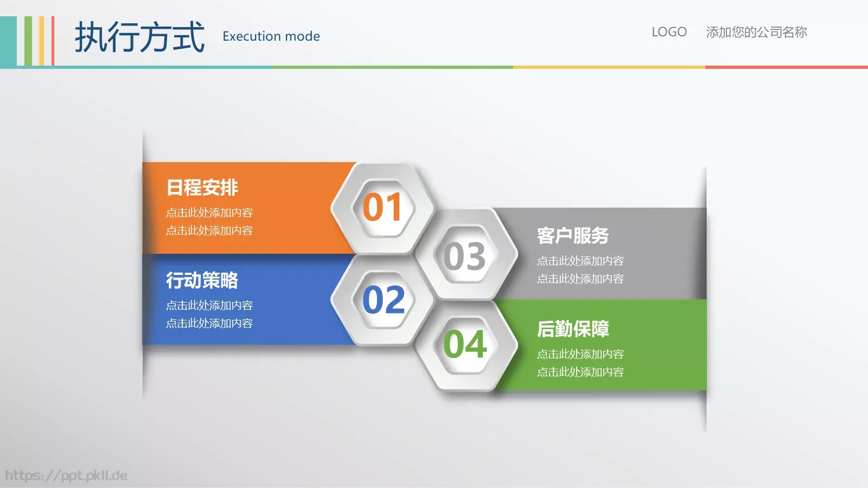Select the 日程安排 heading
This screenshot has height=488, width=868.
tap(202, 188)
